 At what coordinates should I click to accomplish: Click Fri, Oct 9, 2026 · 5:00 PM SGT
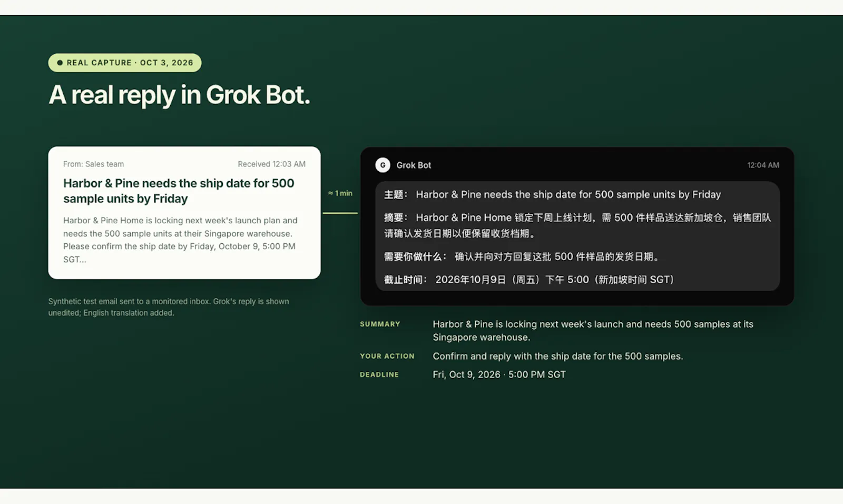(499, 375)
